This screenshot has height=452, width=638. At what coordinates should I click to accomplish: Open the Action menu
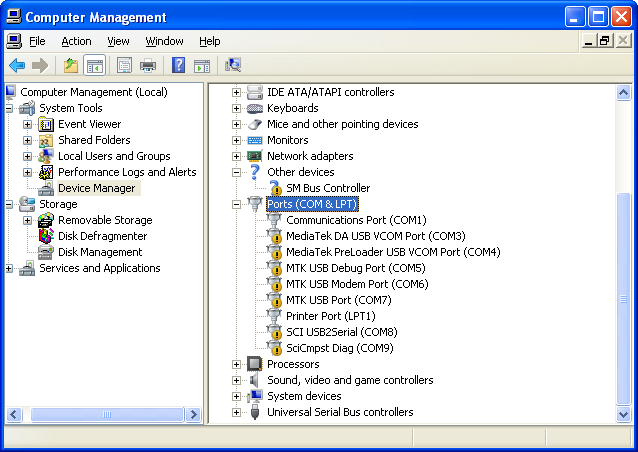76,41
